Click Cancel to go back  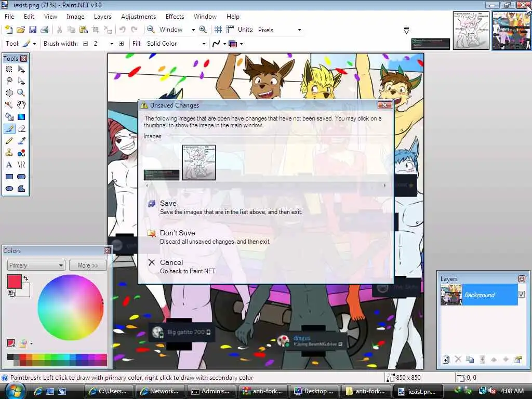point(265,267)
